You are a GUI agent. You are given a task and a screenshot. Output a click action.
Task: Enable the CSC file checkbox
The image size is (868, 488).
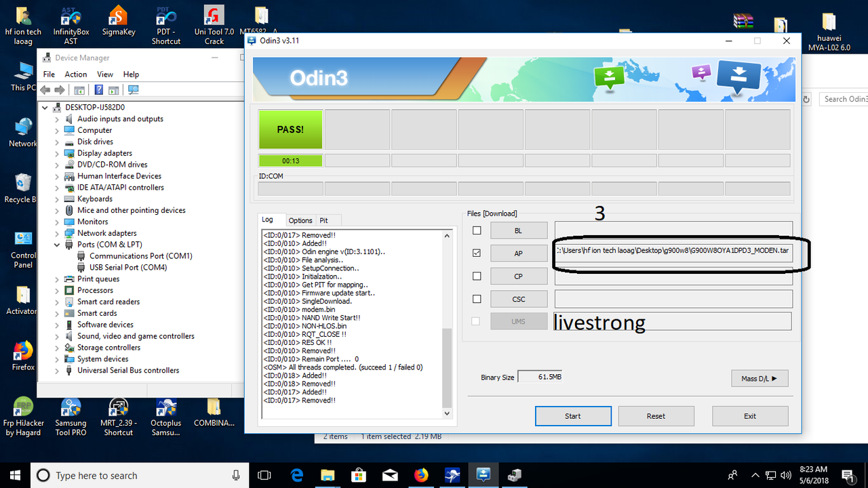tap(477, 299)
